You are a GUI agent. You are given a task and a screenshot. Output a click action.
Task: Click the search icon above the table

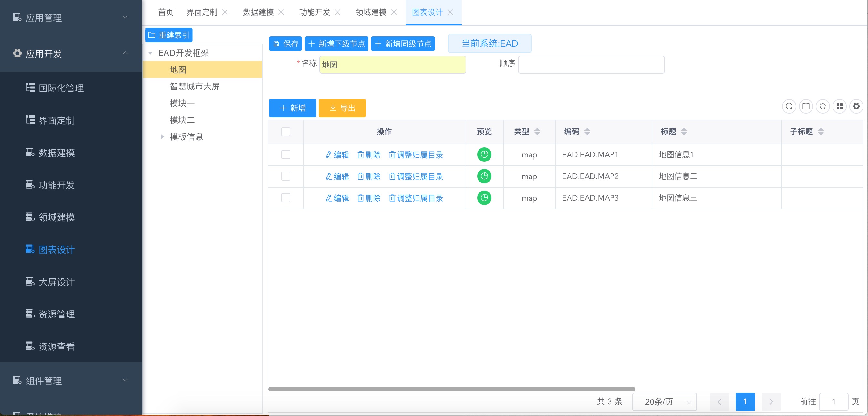(x=789, y=107)
